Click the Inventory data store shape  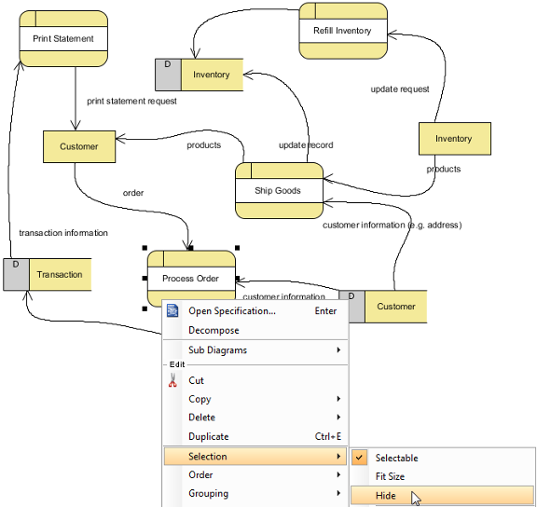[x=199, y=75]
